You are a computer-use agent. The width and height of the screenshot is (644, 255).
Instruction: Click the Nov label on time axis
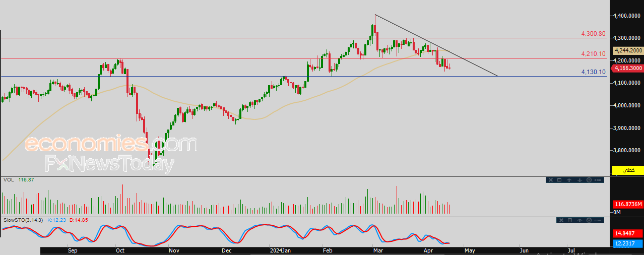(174, 250)
